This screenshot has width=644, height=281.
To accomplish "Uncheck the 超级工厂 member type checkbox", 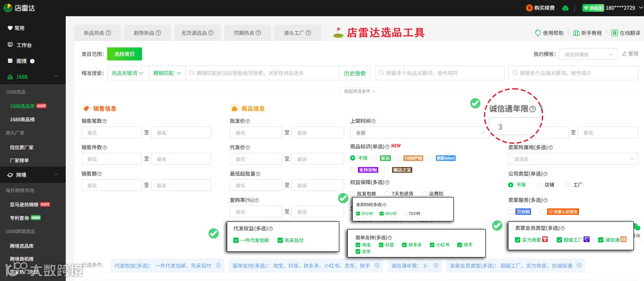I will [x=559, y=240].
